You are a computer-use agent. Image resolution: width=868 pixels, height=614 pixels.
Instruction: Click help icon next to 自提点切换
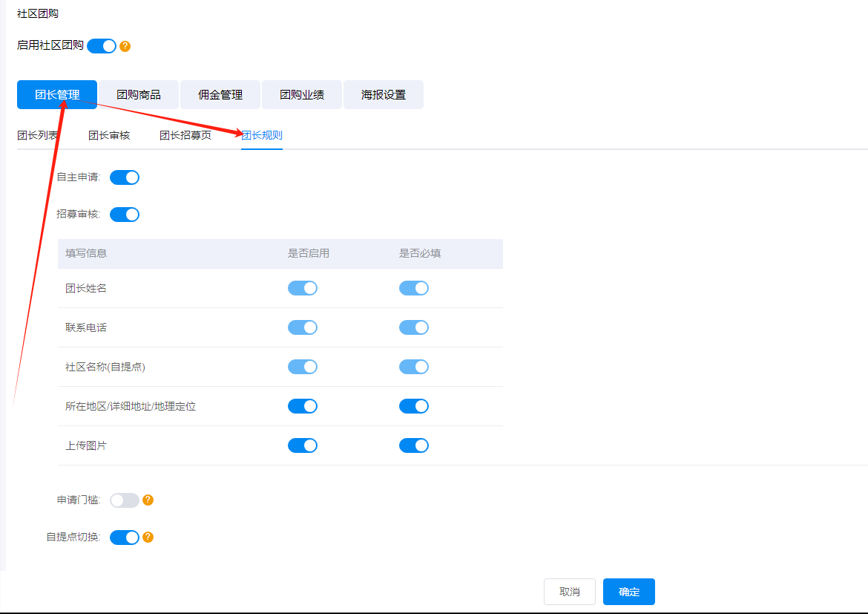coord(148,538)
